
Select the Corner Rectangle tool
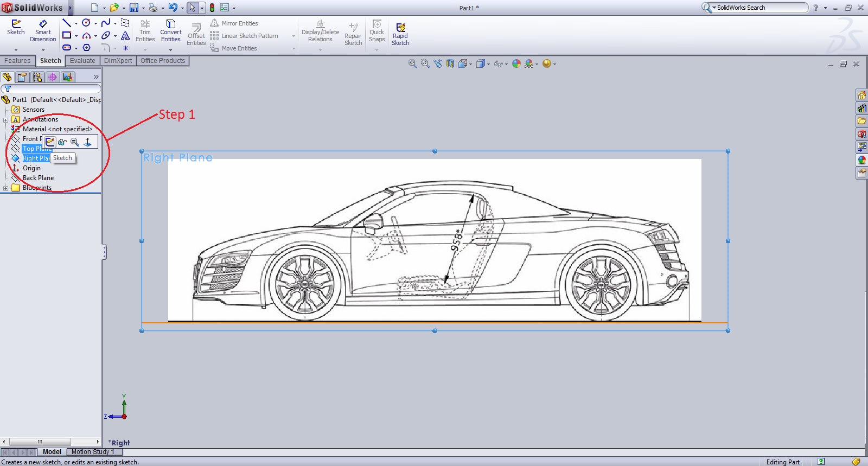pos(67,35)
